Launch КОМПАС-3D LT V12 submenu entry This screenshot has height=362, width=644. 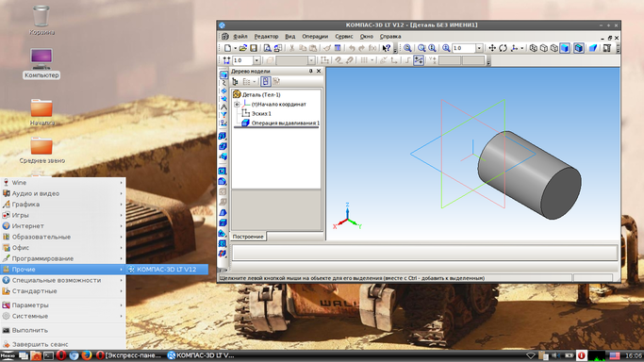tap(167, 270)
